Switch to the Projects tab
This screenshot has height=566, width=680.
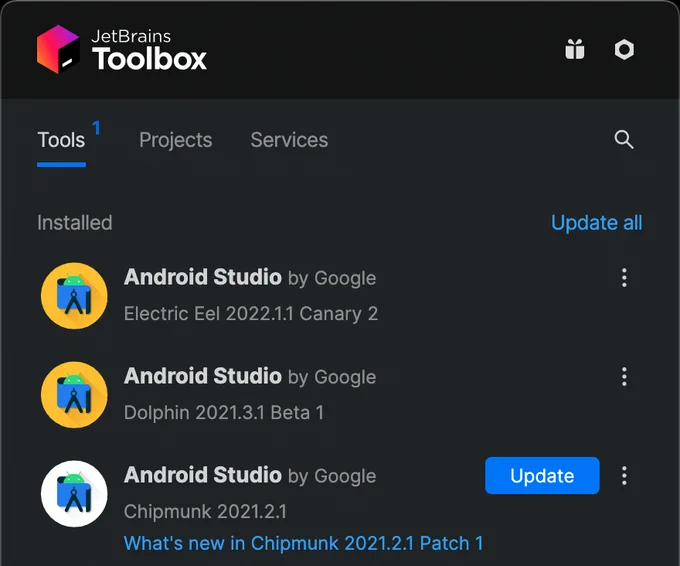pos(176,140)
